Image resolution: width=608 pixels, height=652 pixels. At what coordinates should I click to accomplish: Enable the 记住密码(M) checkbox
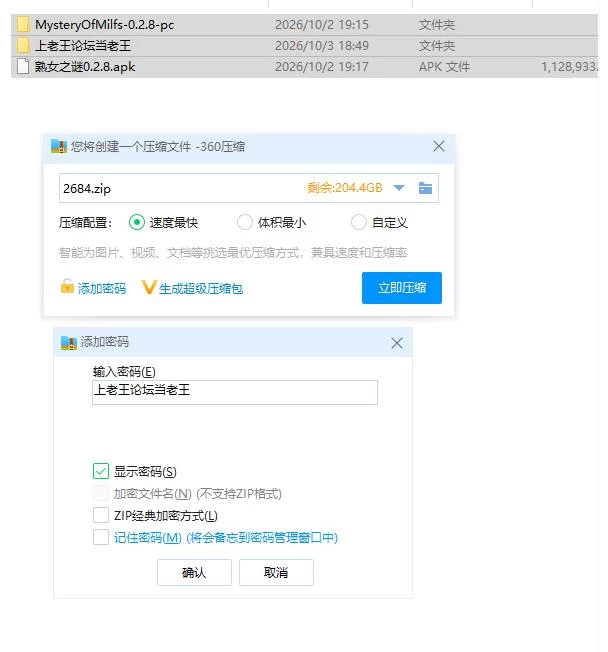(101, 537)
